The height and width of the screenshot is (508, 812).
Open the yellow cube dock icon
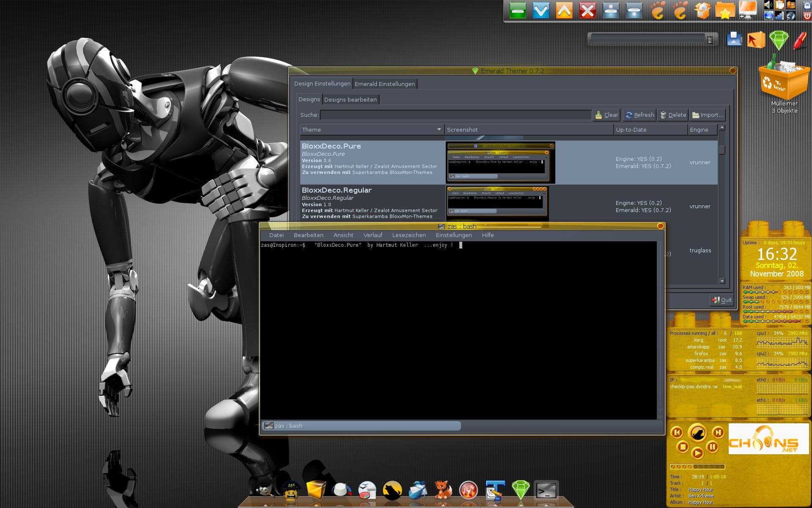click(x=316, y=490)
